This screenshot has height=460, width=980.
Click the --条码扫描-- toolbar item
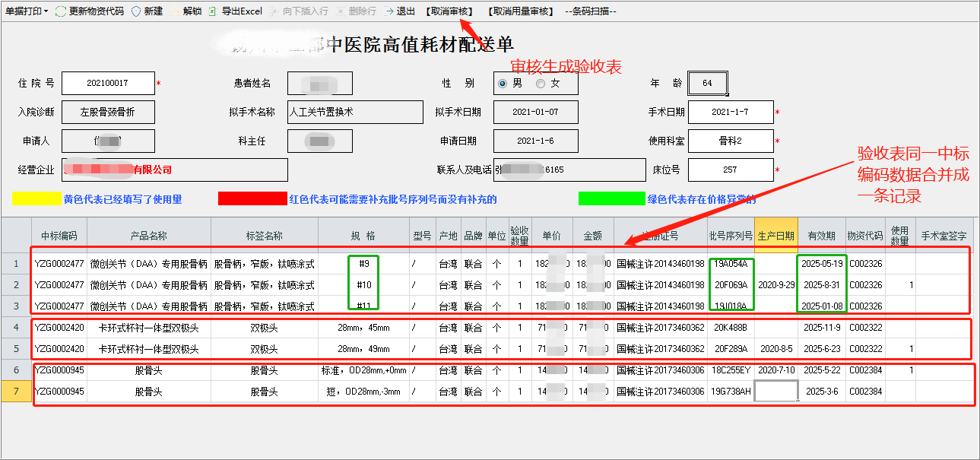coord(591,11)
